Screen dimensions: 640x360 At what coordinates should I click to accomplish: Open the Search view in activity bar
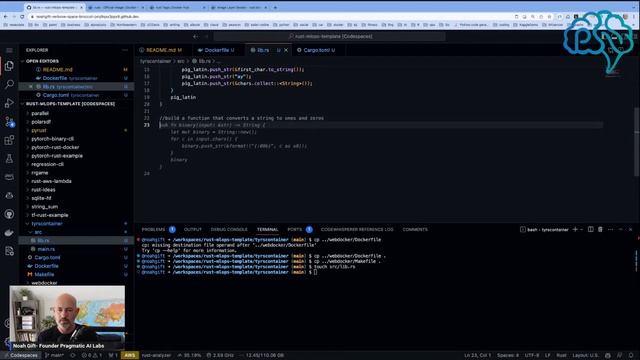9,84
